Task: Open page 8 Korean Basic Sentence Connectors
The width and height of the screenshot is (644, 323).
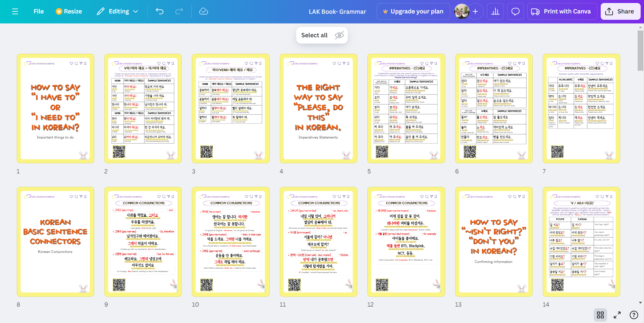Action: pyautogui.click(x=56, y=242)
